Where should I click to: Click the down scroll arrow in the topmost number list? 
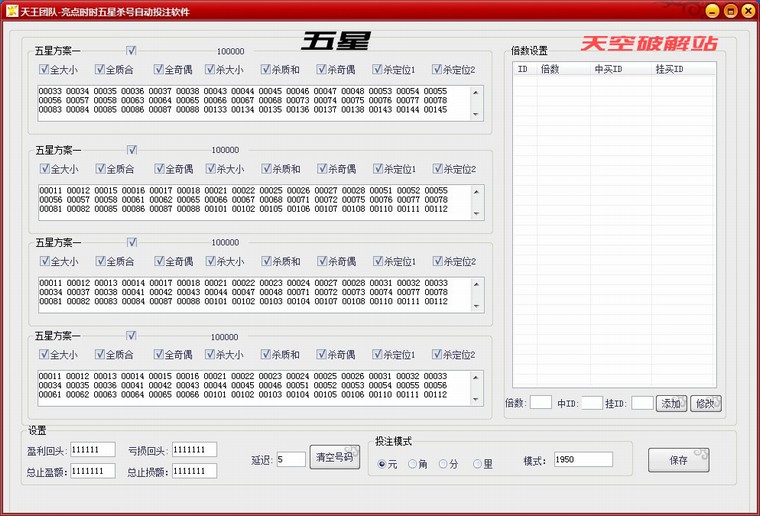pos(475,115)
